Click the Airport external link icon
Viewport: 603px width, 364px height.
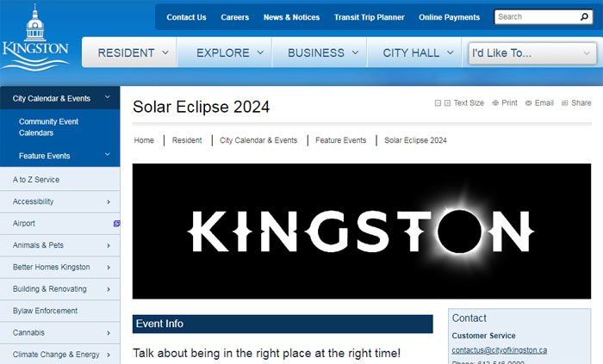pyautogui.click(x=116, y=224)
